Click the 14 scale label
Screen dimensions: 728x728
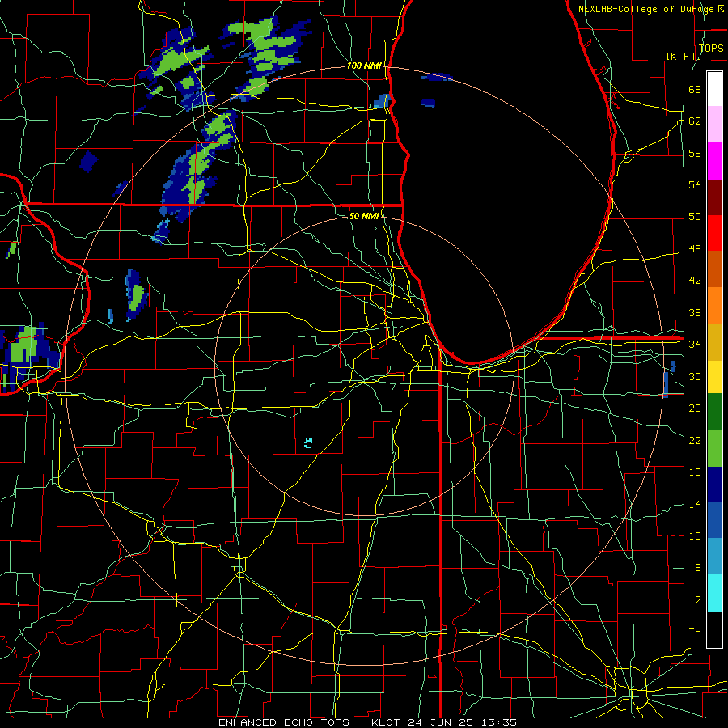(x=695, y=504)
